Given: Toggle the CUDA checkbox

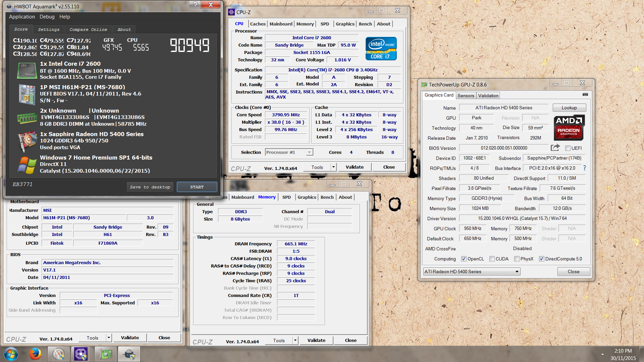Looking at the screenshot, I should pyautogui.click(x=492, y=259).
